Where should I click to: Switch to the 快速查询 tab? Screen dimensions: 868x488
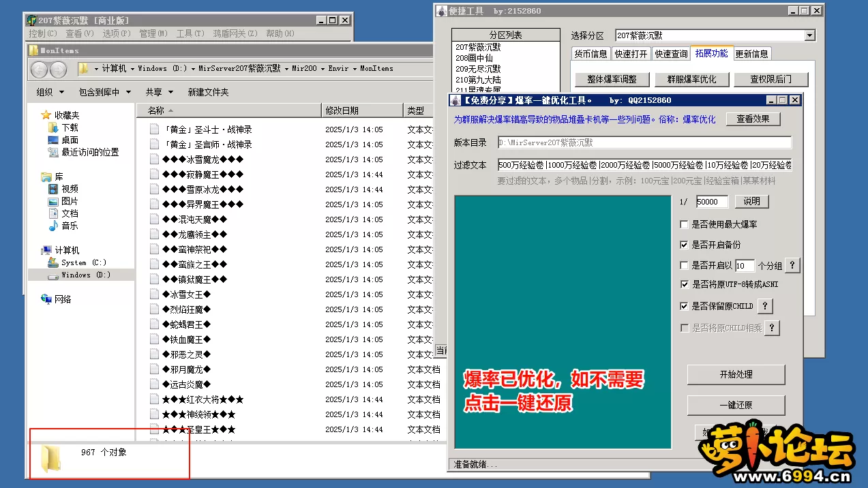pyautogui.click(x=671, y=54)
